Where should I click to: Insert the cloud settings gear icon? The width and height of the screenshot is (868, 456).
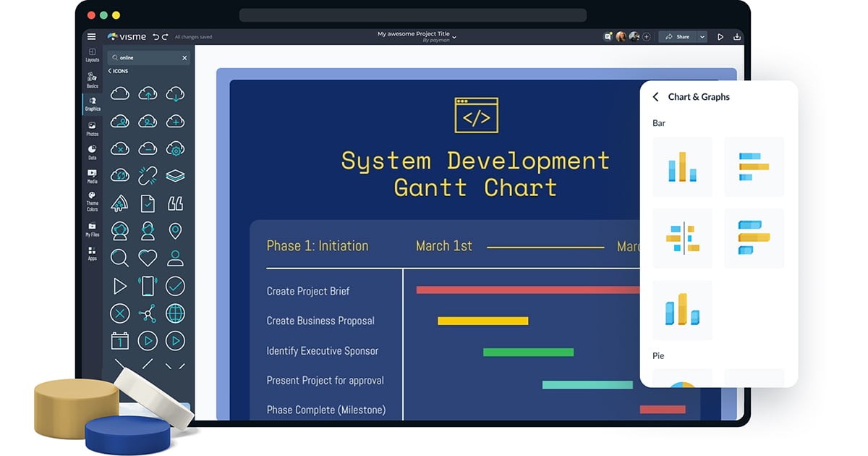(175, 149)
